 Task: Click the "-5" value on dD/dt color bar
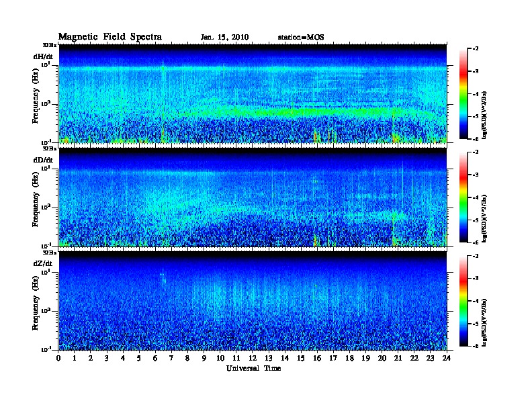point(476,220)
